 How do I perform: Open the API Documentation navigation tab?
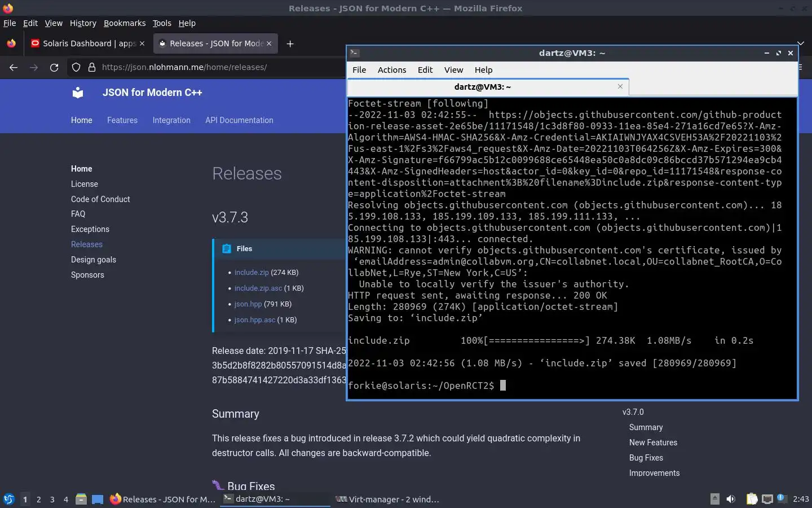[239, 120]
